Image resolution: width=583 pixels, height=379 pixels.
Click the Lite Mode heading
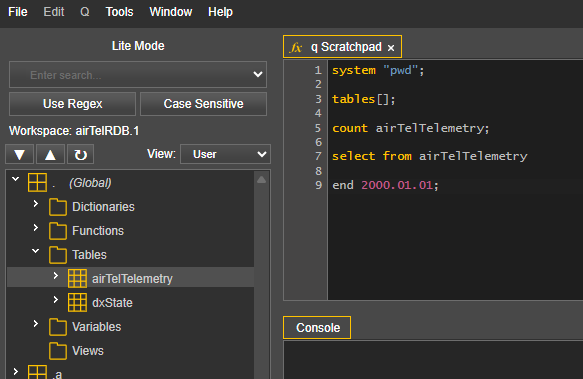pos(138,46)
